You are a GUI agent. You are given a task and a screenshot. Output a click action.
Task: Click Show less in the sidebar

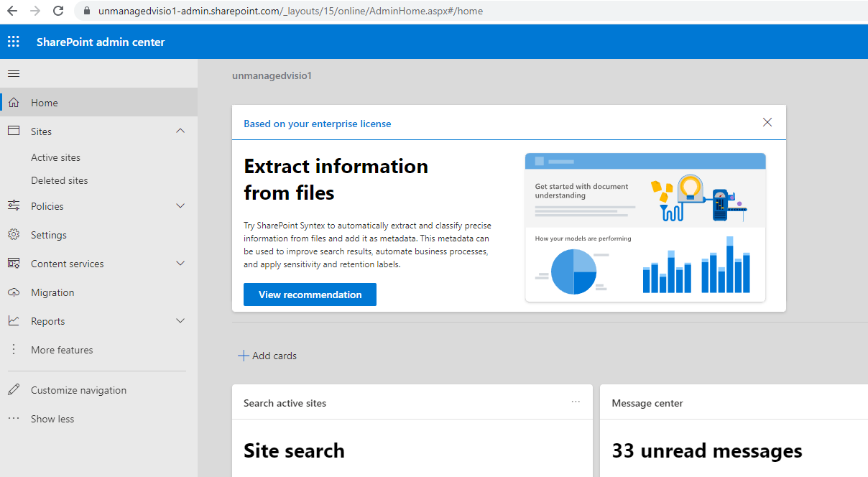click(x=52, y=419)
